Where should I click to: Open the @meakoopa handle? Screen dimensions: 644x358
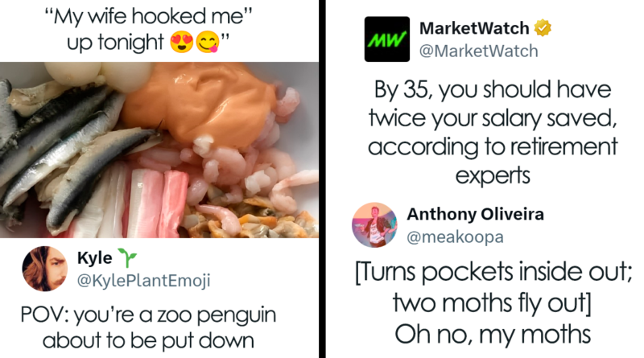pos(455,237)
